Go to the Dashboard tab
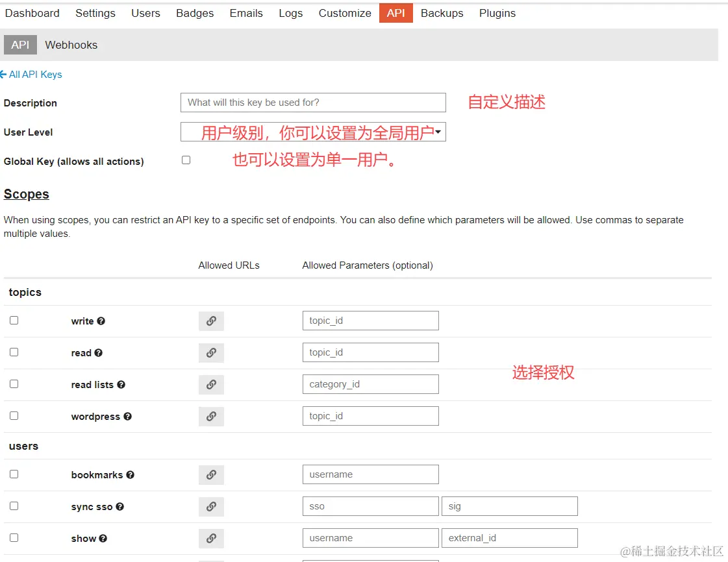 32,13
